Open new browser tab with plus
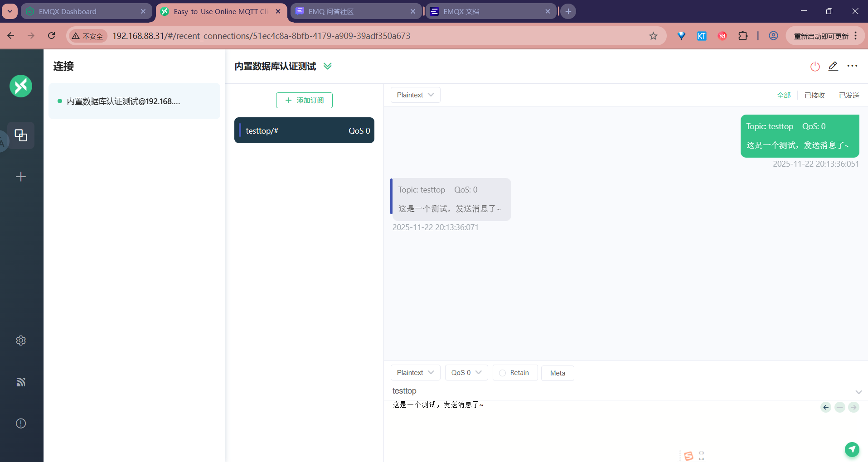 click(x=568, y=11)
